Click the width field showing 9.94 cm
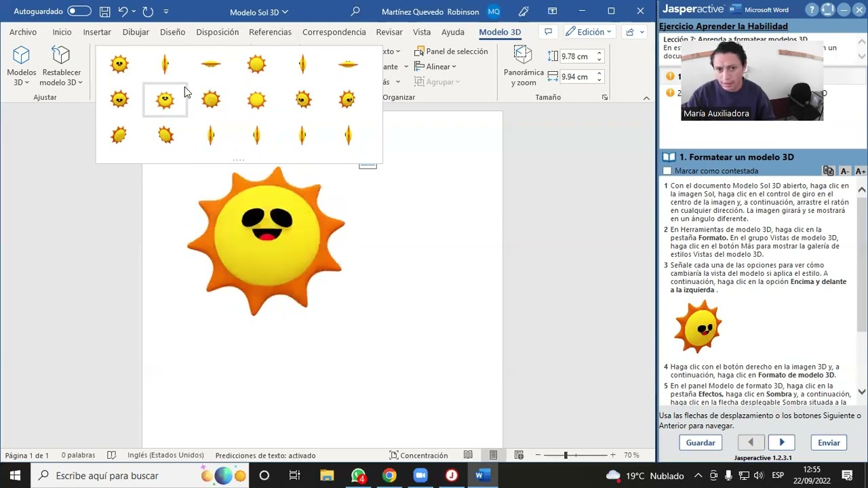868x488 pixels. click(x=578, y=77)
